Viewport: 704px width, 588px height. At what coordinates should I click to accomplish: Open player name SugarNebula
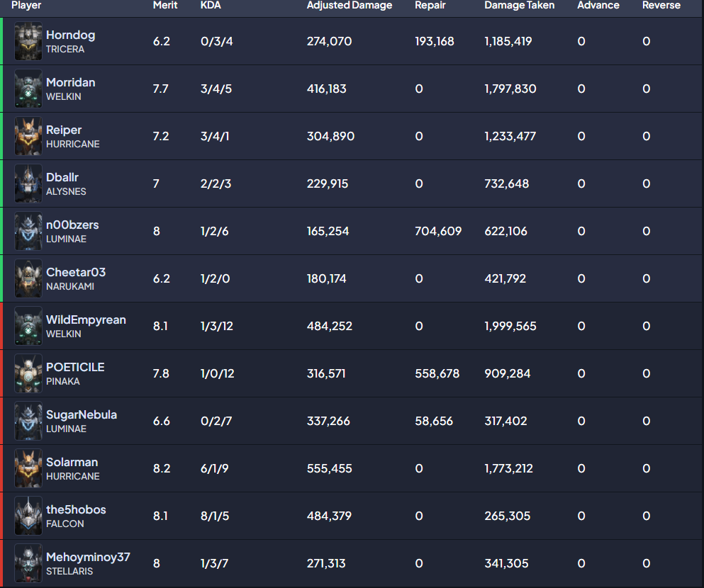point(82,415)
